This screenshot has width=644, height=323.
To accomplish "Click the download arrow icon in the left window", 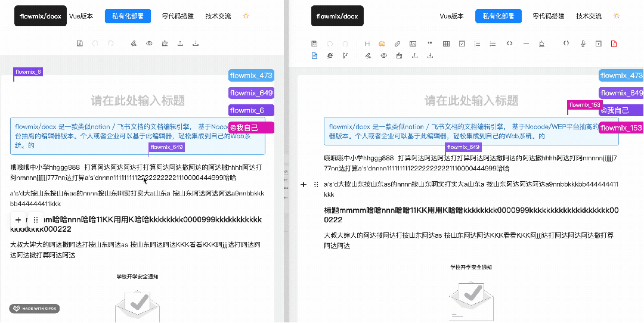I will (x=196, y=44).
